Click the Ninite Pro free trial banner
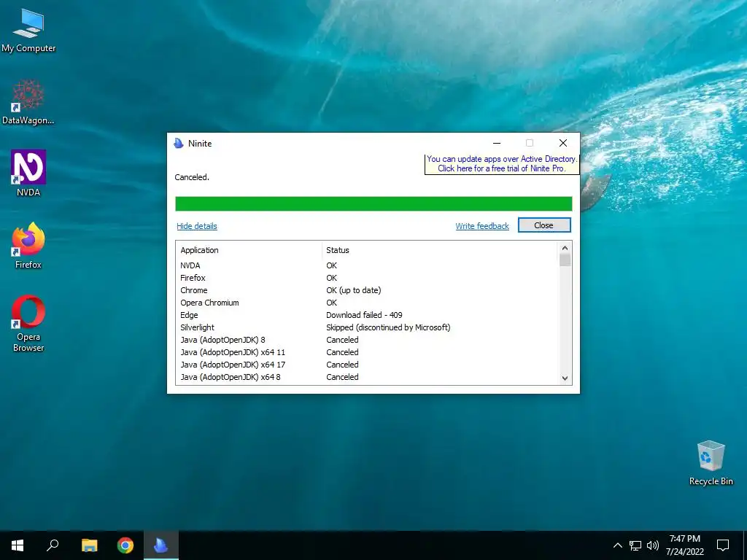 (502, 164)
